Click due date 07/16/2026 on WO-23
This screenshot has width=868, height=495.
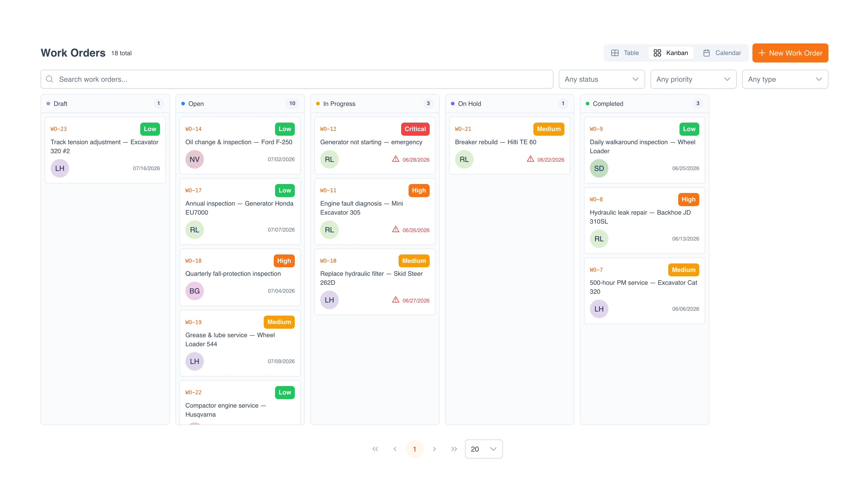pyautogui.click(x=146, y=168)
